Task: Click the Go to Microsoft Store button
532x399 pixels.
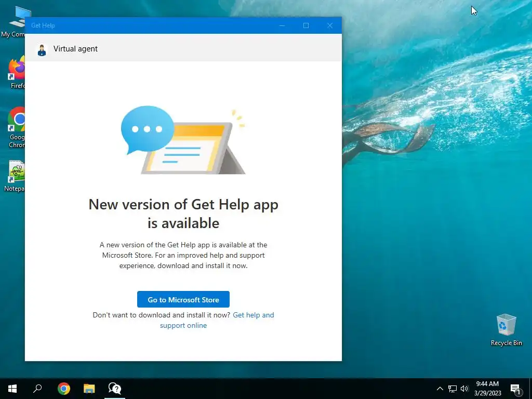Action: point(183,299)
